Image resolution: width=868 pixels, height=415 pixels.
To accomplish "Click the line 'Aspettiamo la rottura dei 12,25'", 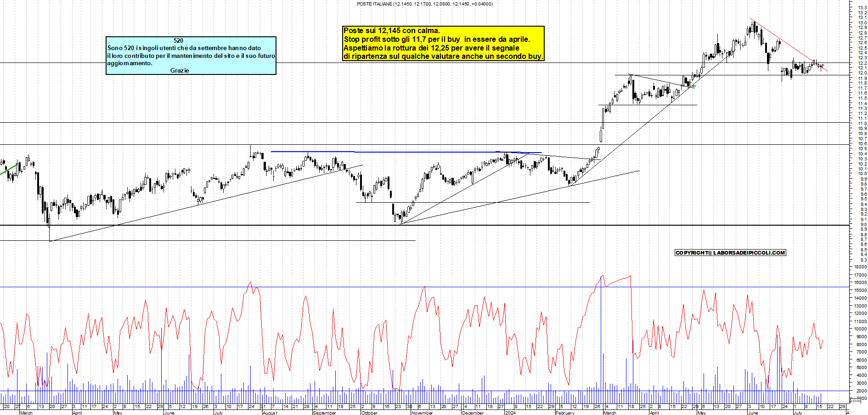I will (x=432, y=48).
